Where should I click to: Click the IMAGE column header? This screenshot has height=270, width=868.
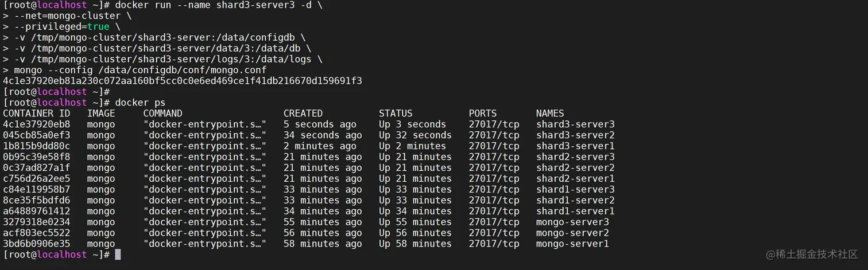(101, 114)
